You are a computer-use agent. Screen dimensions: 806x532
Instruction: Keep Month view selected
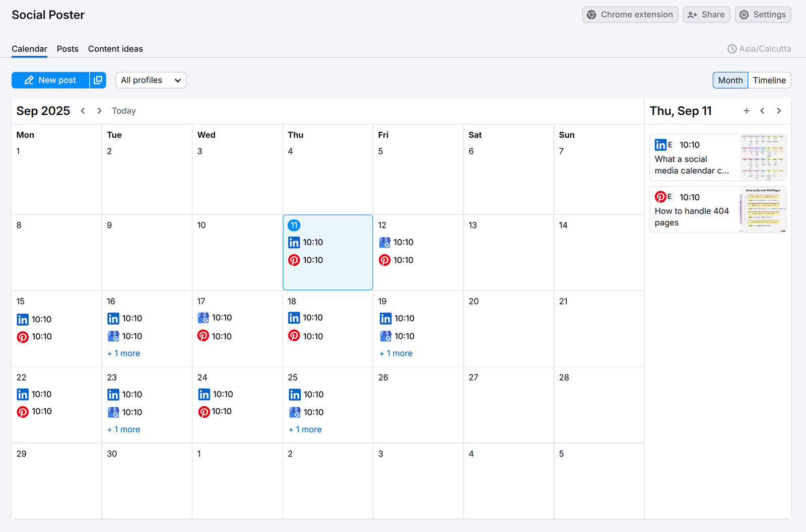(x=730, y=80)
